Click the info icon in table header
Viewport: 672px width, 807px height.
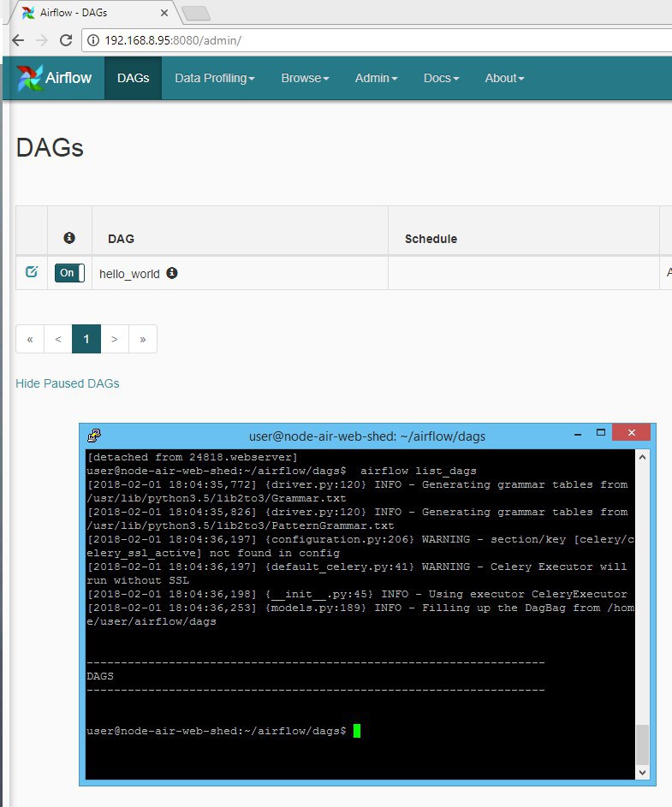coord(69,238)
